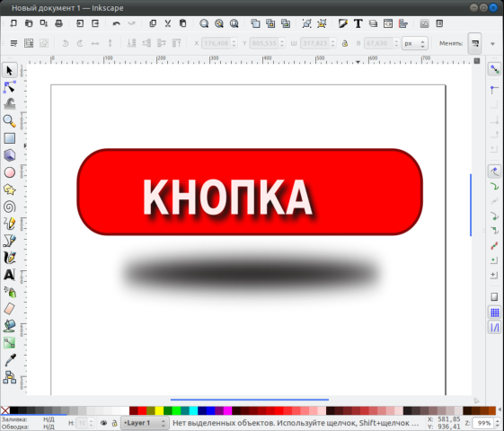Activate the Star polygon tool

[10, 189]
